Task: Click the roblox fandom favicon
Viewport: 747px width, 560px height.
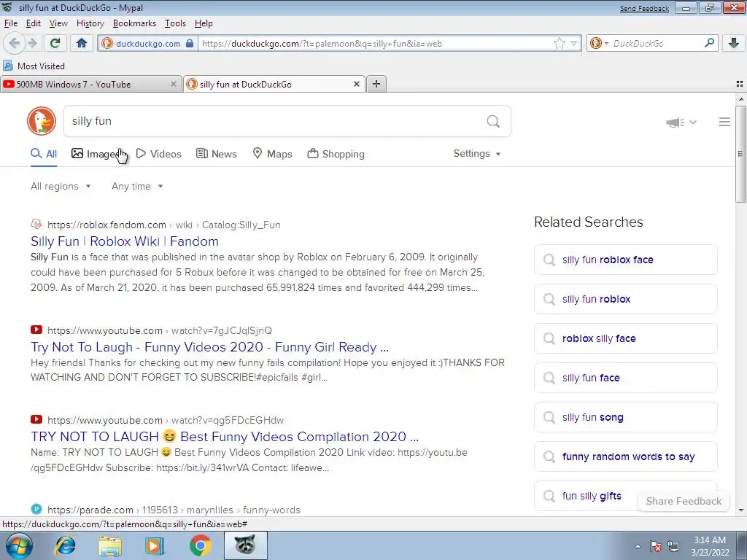Action: pyautogui.click(x=36, y=224)
